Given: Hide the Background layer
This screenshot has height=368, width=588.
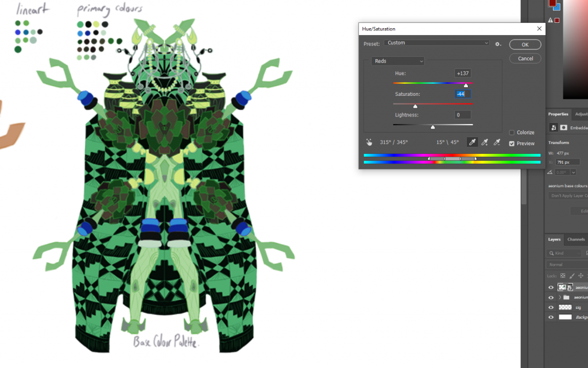Looking at the screenshot, I should pos(551,317).
